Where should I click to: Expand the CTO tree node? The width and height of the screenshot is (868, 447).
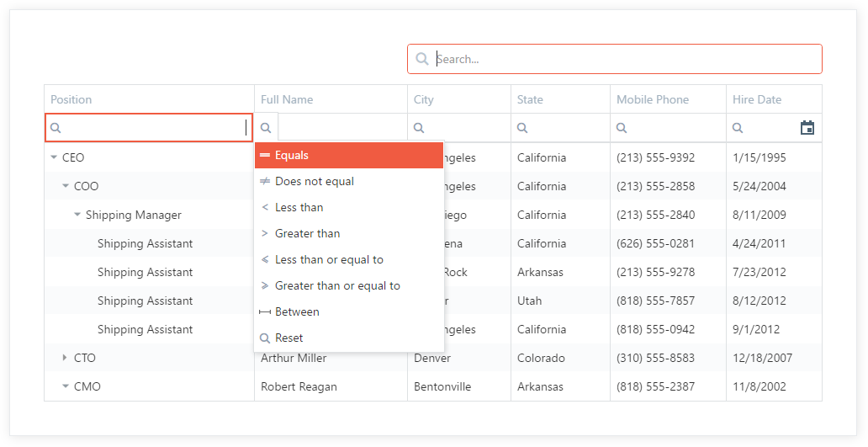[66, 358]
